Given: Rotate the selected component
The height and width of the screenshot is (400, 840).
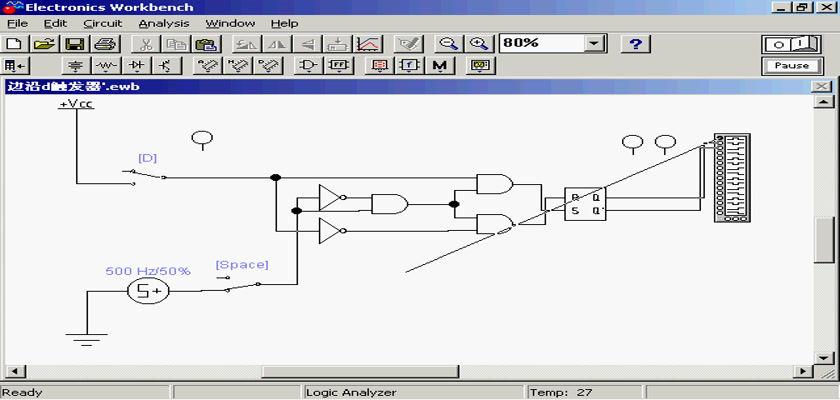Looking at the screenshot, I should (246, 44).
